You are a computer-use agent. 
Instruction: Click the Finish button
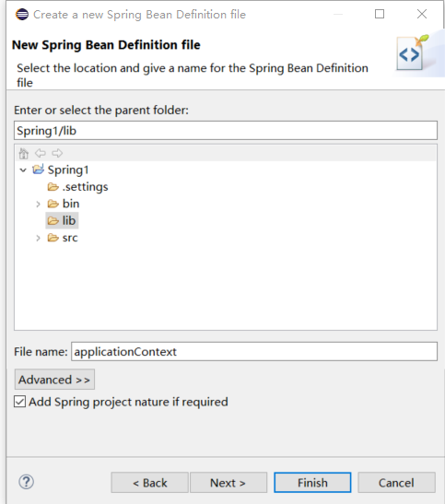(312, 483)
